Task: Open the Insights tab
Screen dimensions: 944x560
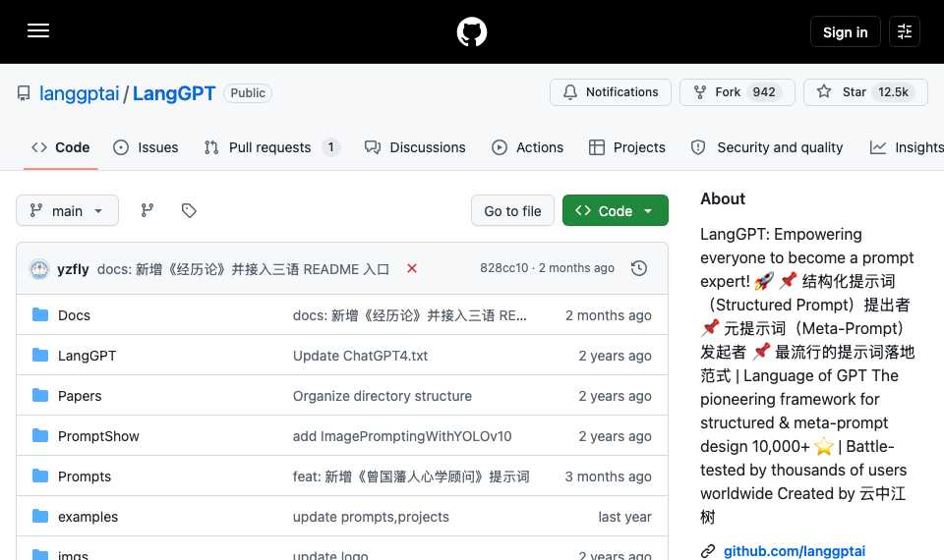Action: 906,147
